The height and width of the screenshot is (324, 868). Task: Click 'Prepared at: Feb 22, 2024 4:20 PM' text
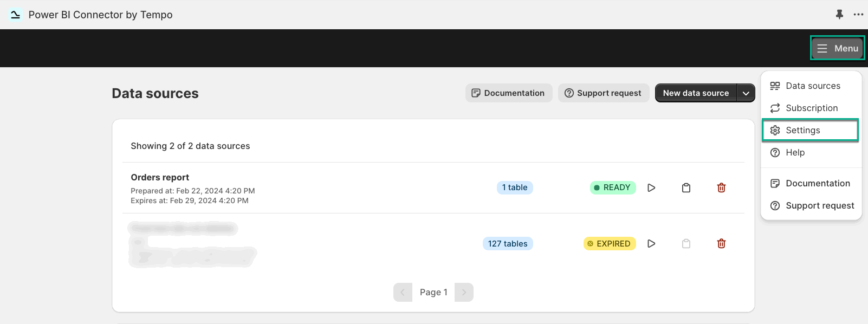193,191
